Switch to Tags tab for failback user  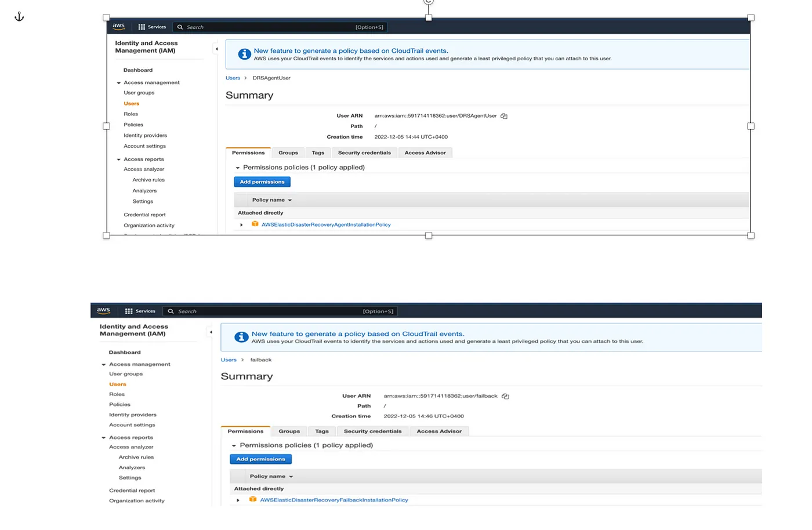click(322, 431)
